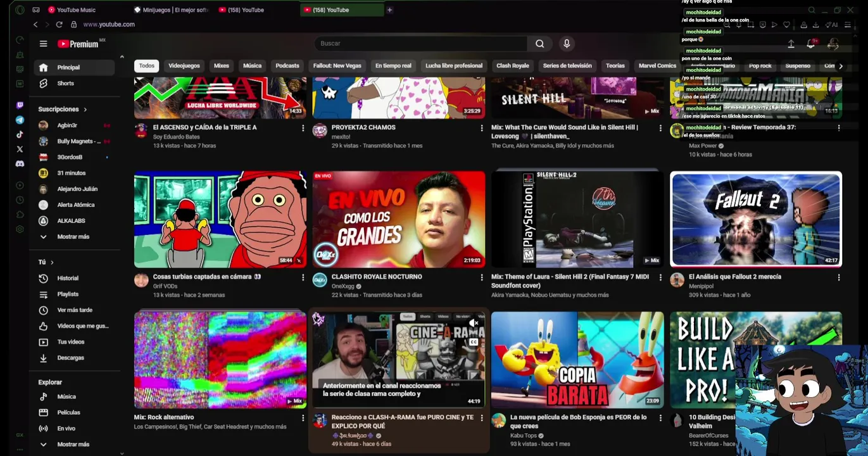The width and height of the screenshot is (868, 456).
Task: Click the sidebar scroll-up caret
Action: [122, 57]
